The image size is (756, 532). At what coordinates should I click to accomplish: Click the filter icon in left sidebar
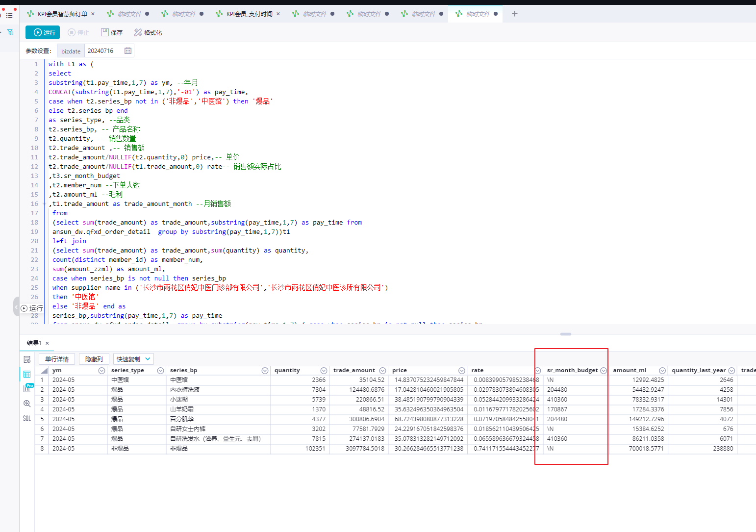click(x=10, y=32)
